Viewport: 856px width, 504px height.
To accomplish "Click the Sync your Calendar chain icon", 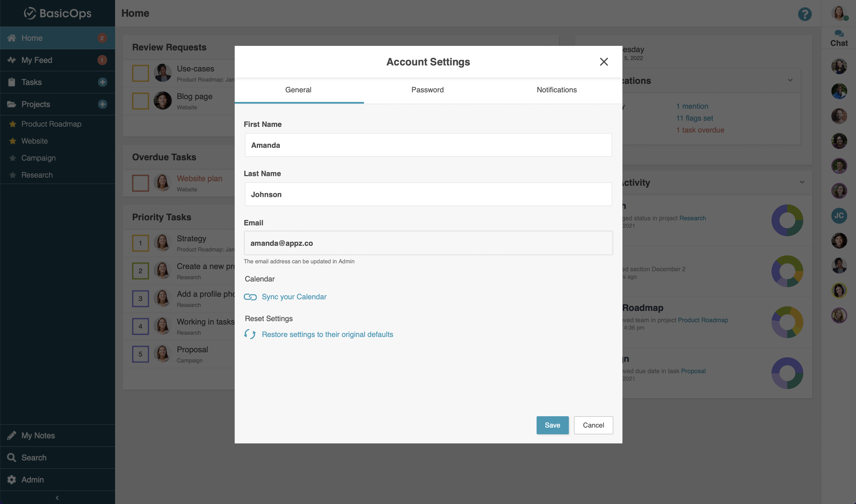I will click(x=250, y=297).
